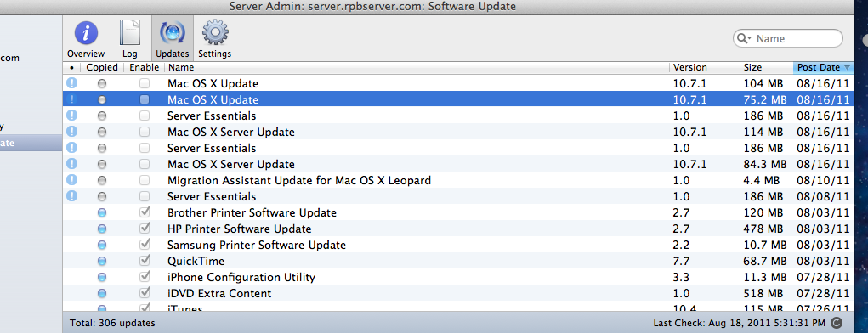Screen dimensions: 868x333
Task: Click the 4.4 MB size cell
Action: coord(761,180)
